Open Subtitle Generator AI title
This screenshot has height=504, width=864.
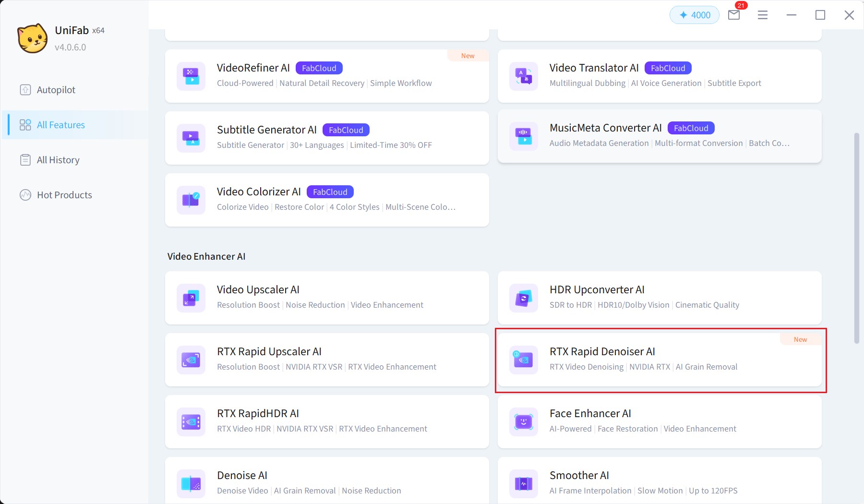[267, 130]
